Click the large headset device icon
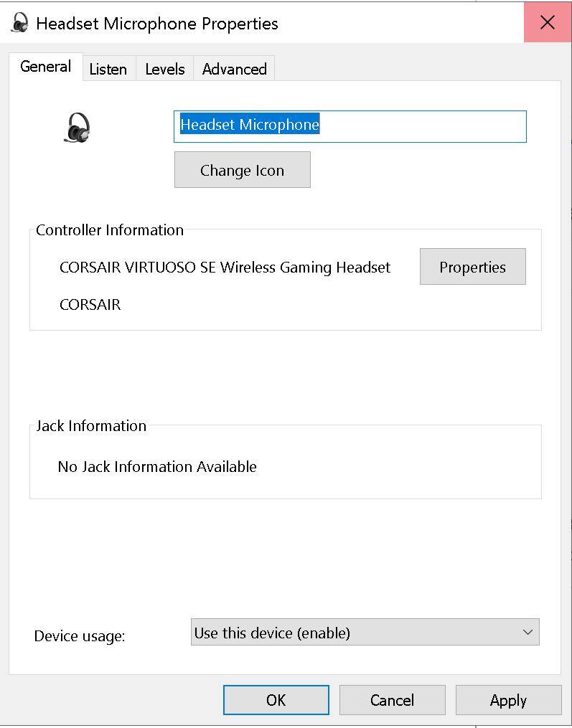The width and height of the screenshot is (572, 728). click(x=78, y=128)
